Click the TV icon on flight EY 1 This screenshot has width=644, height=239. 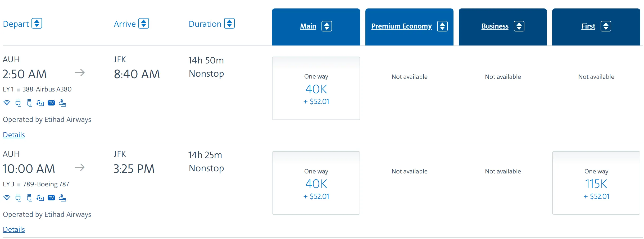[x=51, y=103]
